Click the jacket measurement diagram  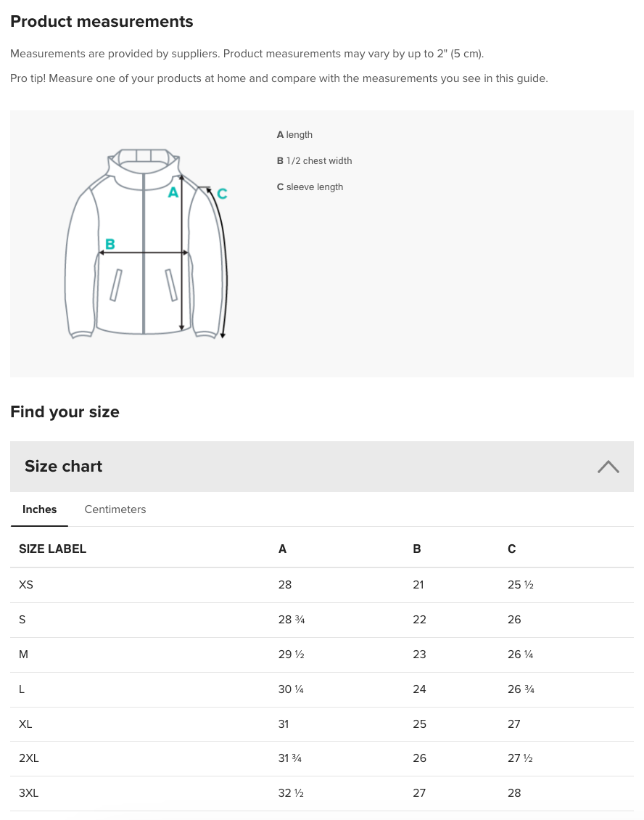145,243
